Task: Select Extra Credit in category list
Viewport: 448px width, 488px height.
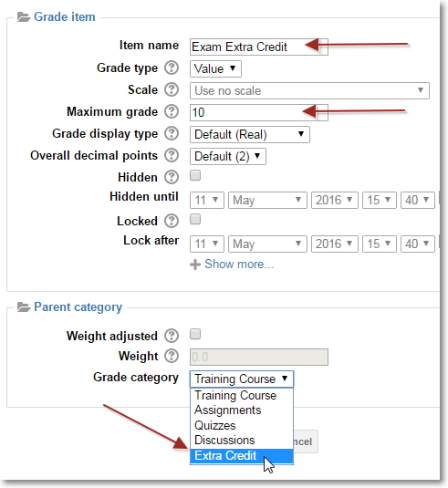Action: click(242, 456)
